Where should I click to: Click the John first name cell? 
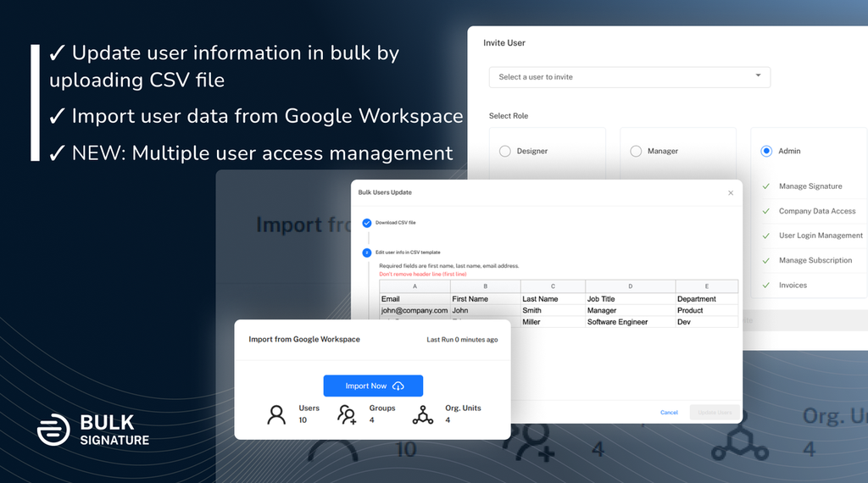(x=486, y=310)
